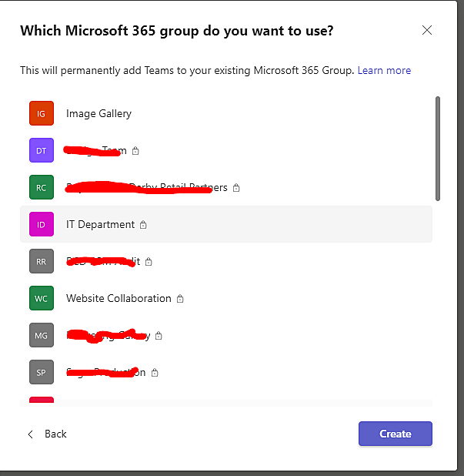This screenshot has width=464, height=476.
Task: Click lock icon beside IT Department
Action: click(x=143, y=225)
